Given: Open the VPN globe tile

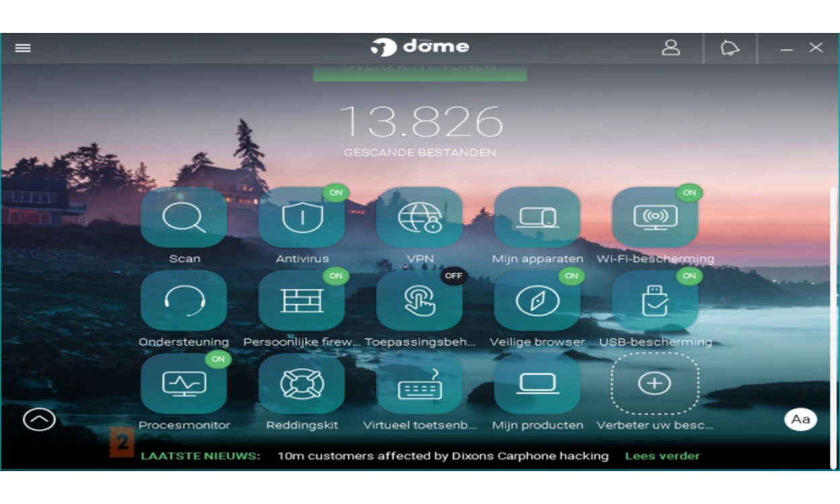Looking at the screenshot, I should pyautogui.click(x=419, y=218).
